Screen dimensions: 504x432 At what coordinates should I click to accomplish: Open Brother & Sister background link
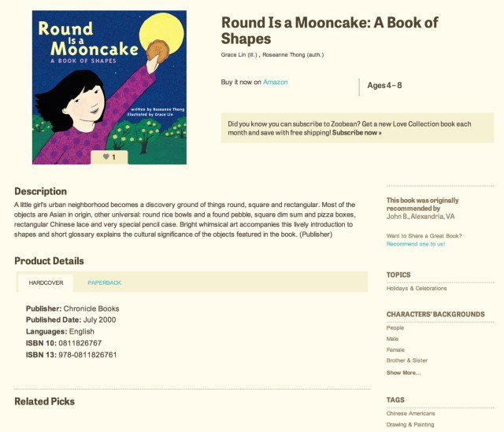(x=406, y=360)
